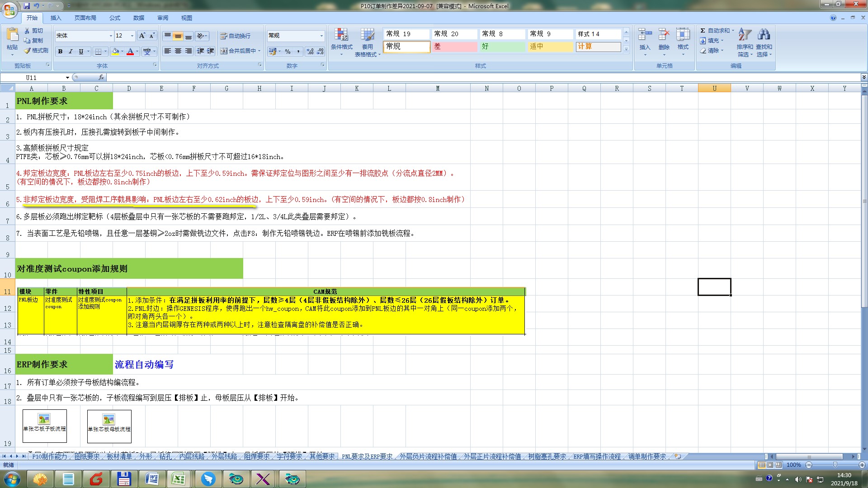This screenshot has height=488, width=868.
Task: Toggle Wrap Text (自动换行)
Action: [235, 36]
